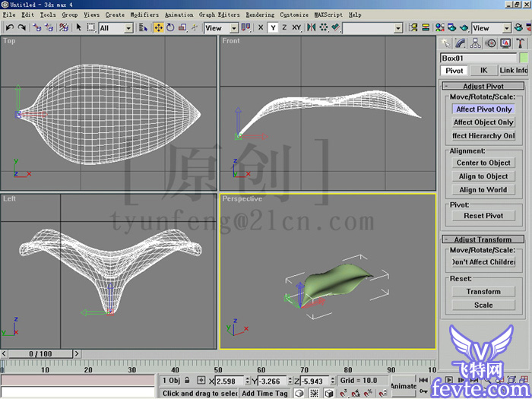
Task: Toggle the Animate button
Action: point(403,386)
